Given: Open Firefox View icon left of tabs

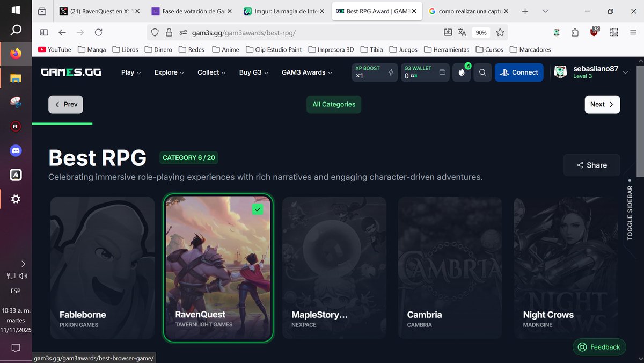Looking at the screenshot, I should pyautogui.click(x=42, y=11).
